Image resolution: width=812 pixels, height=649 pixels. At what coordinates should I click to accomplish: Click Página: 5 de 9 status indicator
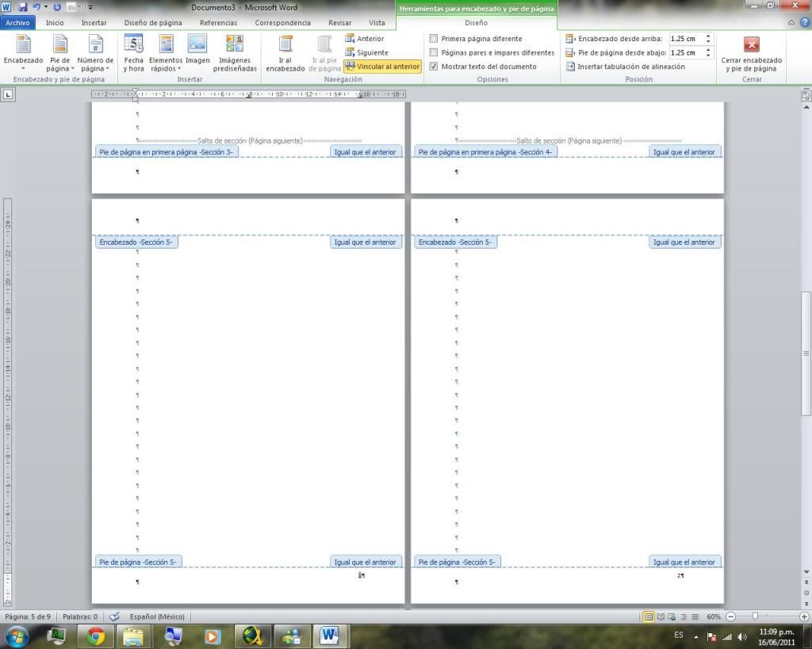coord(28,617)
